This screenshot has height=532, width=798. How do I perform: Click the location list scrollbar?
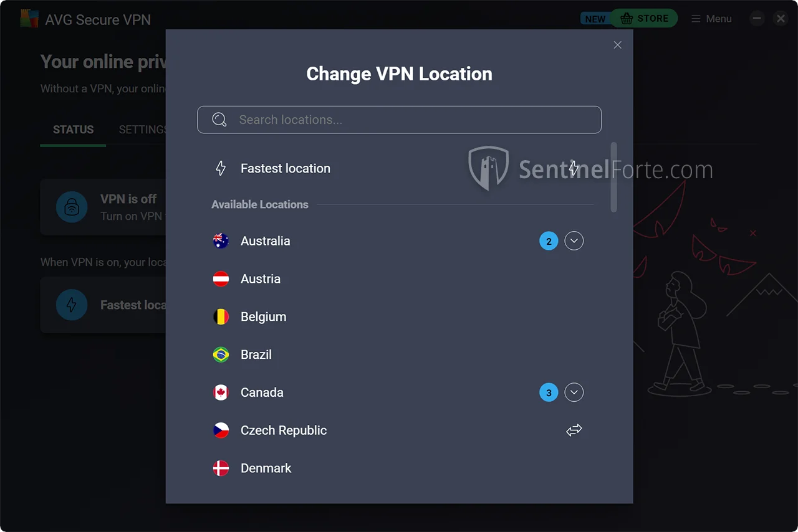(x=613, y=178)
